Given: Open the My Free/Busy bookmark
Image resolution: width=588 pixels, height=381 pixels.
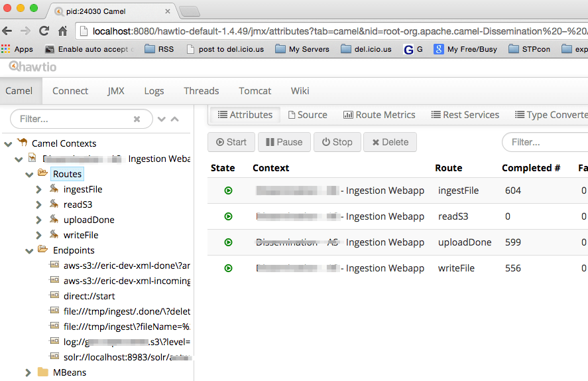Looking at the screenshot, I should click(x=465, y=49).
